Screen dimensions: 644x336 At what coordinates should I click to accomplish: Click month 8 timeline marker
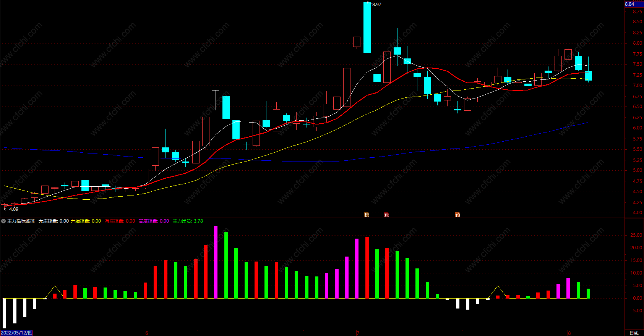pyautogui.click(x=569, y=333)
